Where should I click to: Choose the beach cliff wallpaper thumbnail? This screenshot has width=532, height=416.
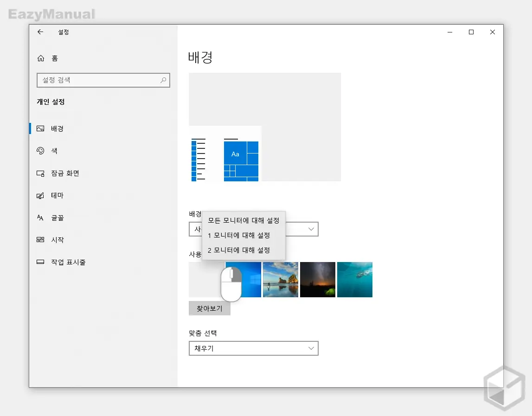280,280
